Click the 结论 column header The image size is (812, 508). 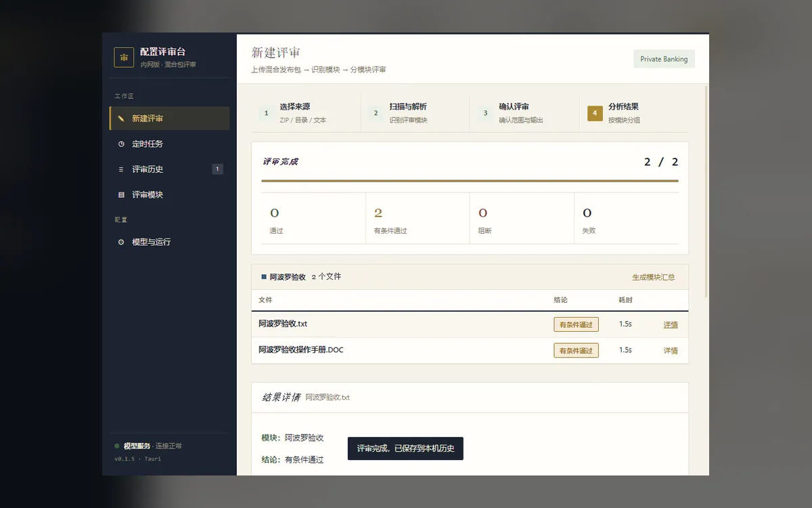[x=560, y=299]
